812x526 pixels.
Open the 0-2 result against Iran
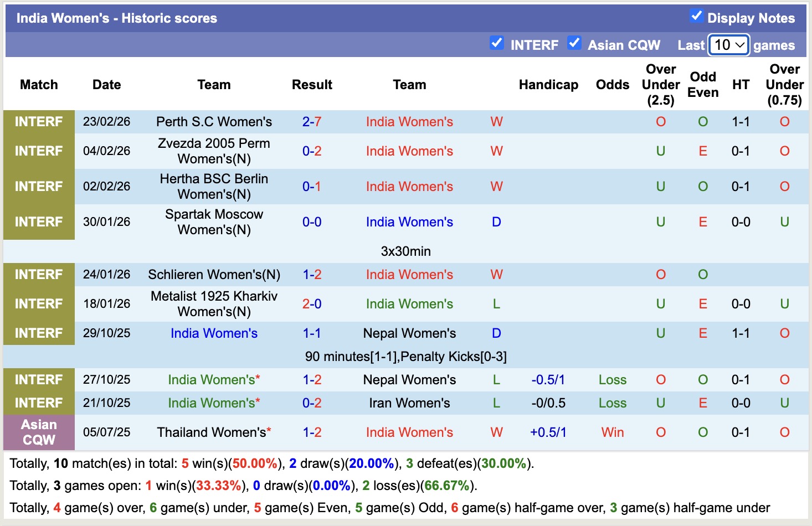312,403
